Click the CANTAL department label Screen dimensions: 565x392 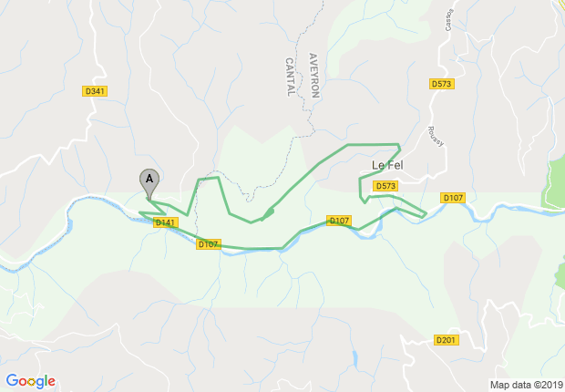(290, 77)
